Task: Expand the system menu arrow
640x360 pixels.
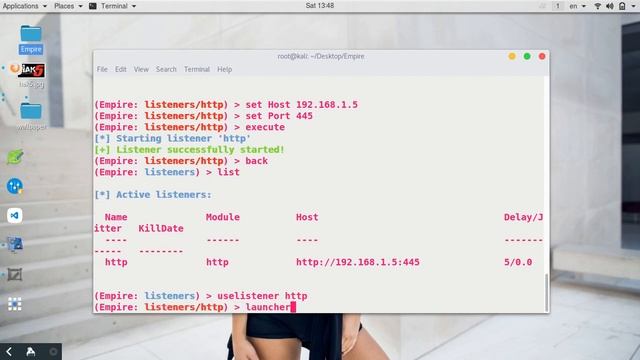Action: pyautogui.click(x=633, y=6)
